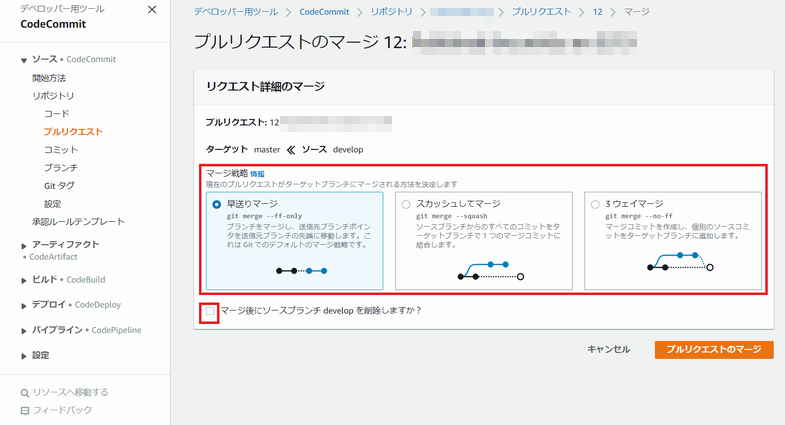Go to CodeCommit breadcrumb link
The height and width of the screenshot is (425, 785).
[x=324, y=12]
